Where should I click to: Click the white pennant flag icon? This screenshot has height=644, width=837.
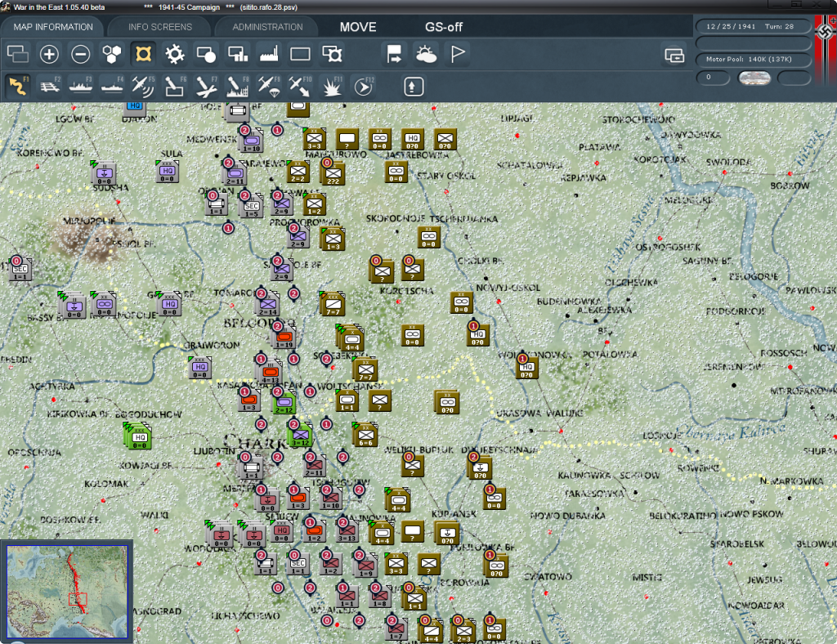[x=458, y=54]
